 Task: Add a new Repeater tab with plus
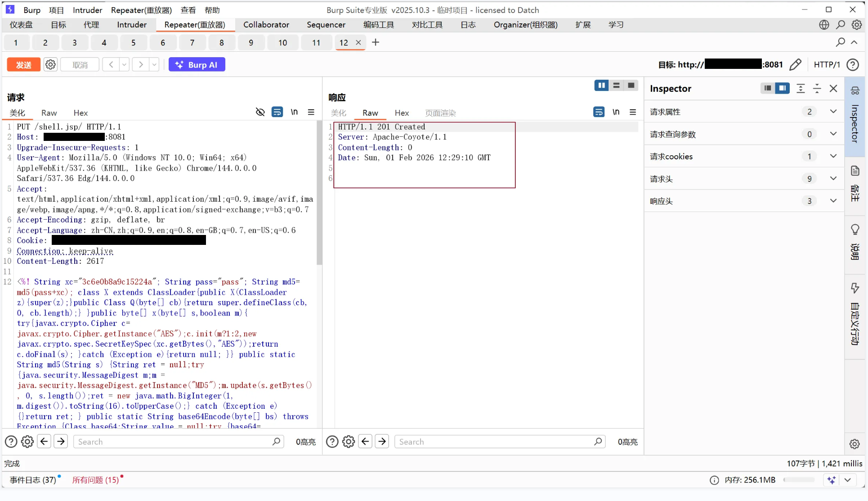[376, 42]
